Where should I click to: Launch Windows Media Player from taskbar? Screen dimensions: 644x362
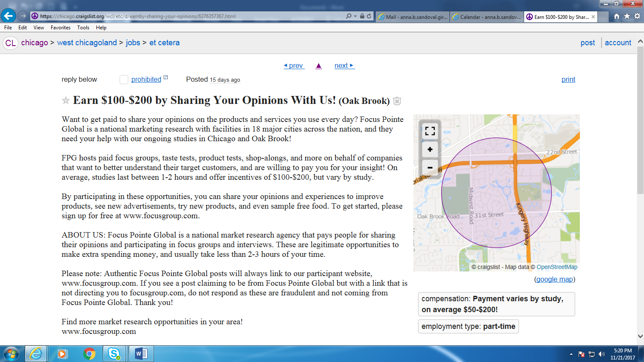click(62, 354)
